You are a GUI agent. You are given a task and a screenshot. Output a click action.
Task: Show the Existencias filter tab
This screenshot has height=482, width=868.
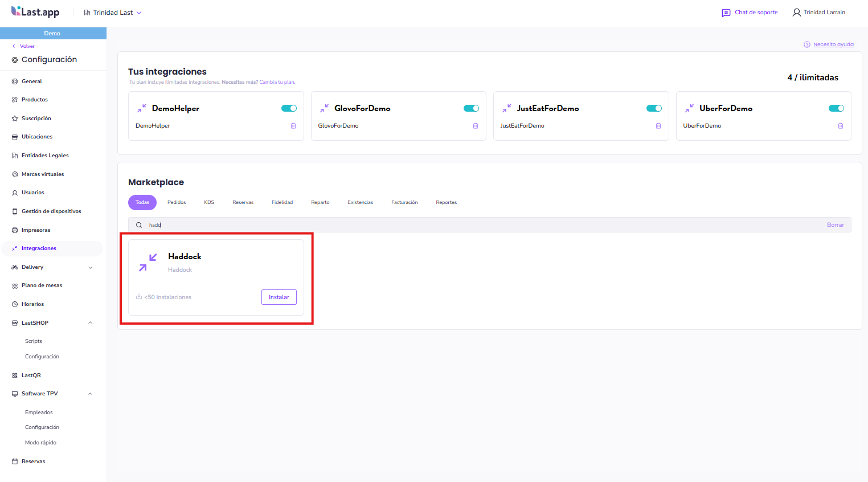tap(361, 202)
